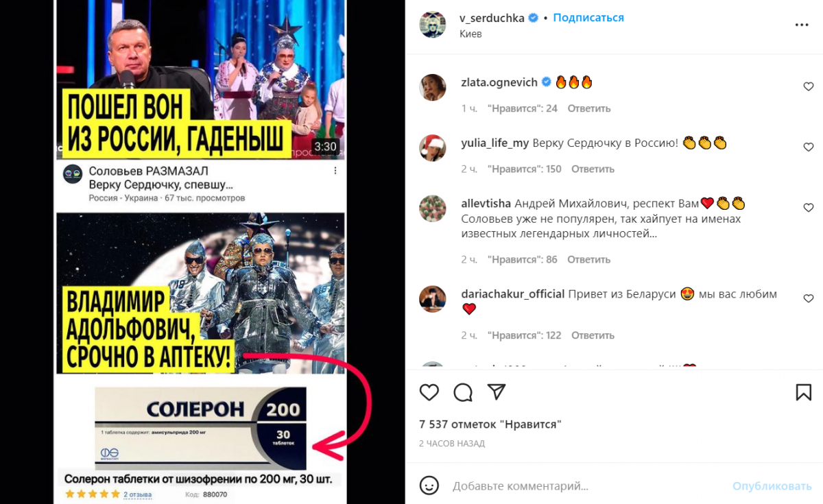
Task: Like dariachakur_official's comment heart
Action: tap(808, 299)
